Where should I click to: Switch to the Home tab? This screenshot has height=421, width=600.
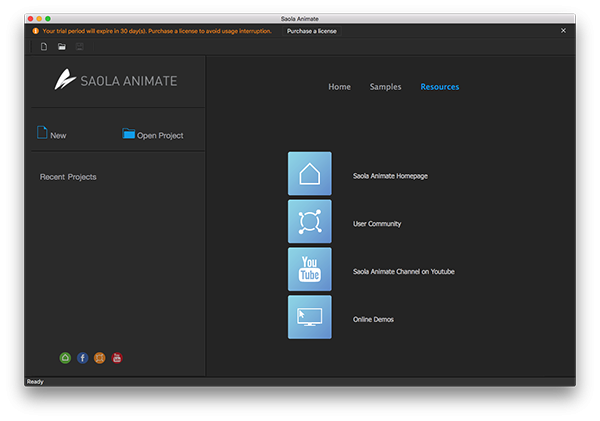tap(339, 87)
